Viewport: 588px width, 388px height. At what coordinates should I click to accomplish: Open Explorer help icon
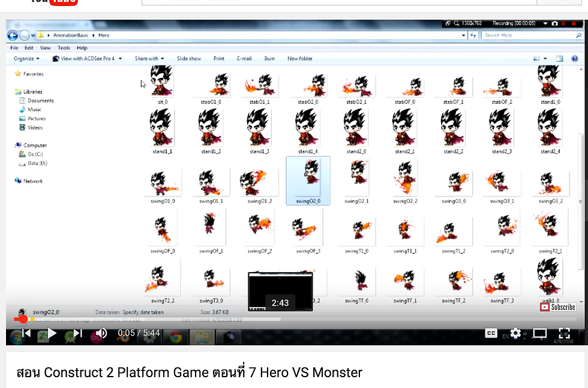[575, 58]
